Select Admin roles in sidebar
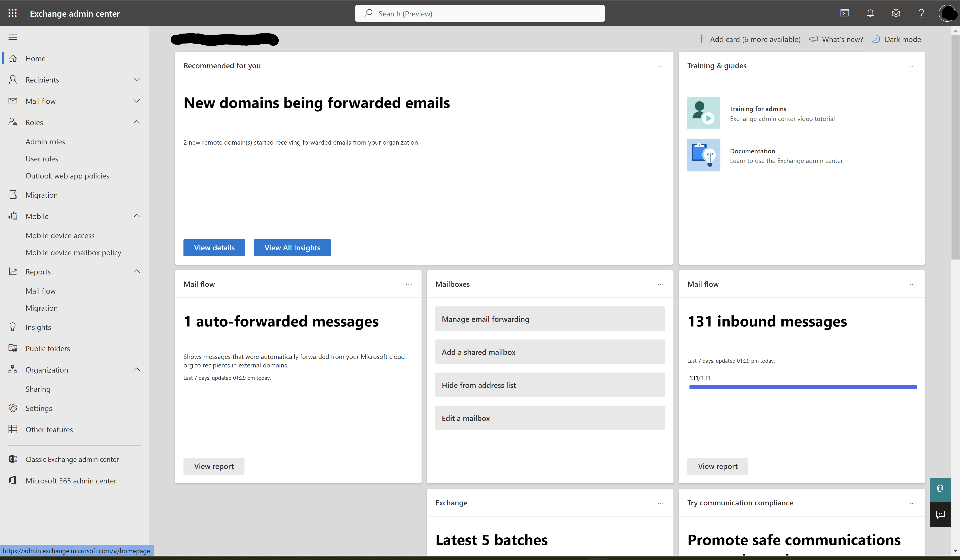Viewport: 960px width, 560px height. [x=45, y=142]
